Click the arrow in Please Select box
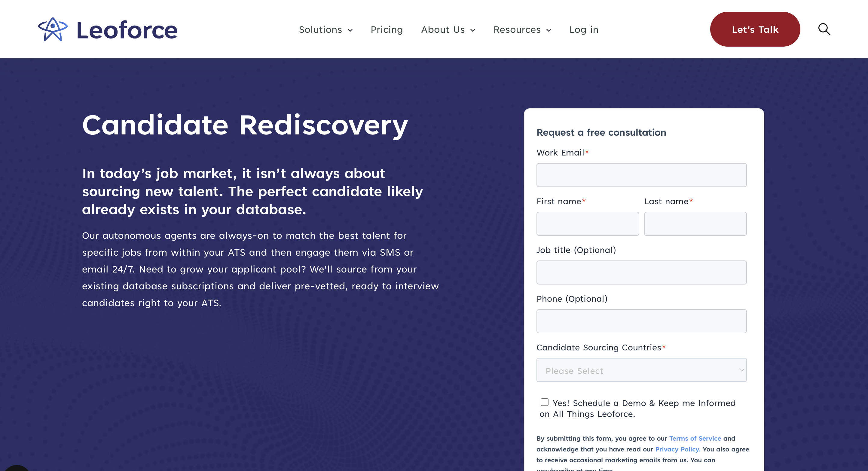868x471 pixels. click(741, 370)
